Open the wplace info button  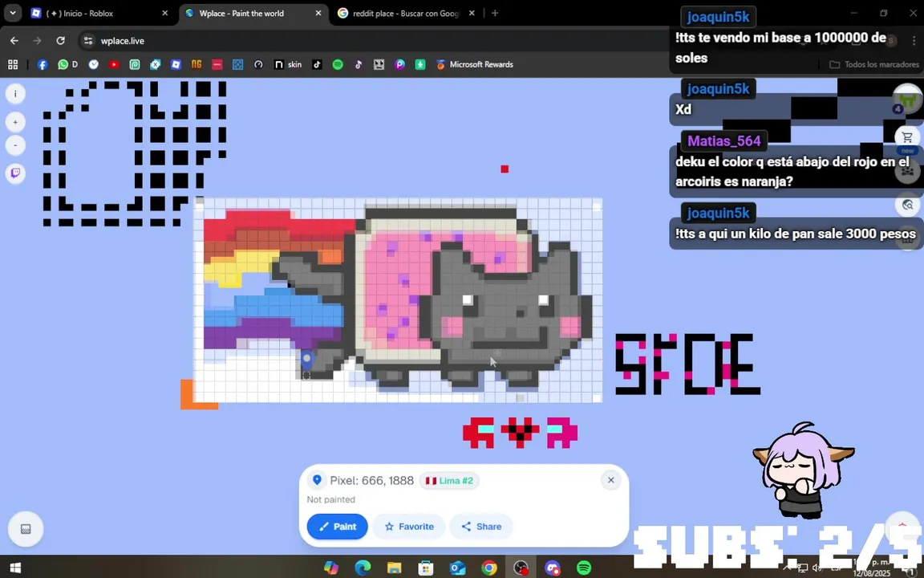(x=15, y=93)
